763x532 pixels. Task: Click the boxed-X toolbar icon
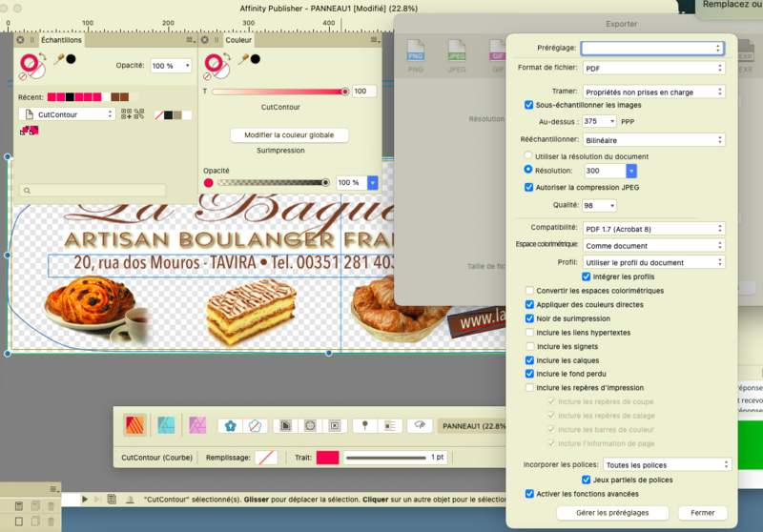[x=335, y=426]
